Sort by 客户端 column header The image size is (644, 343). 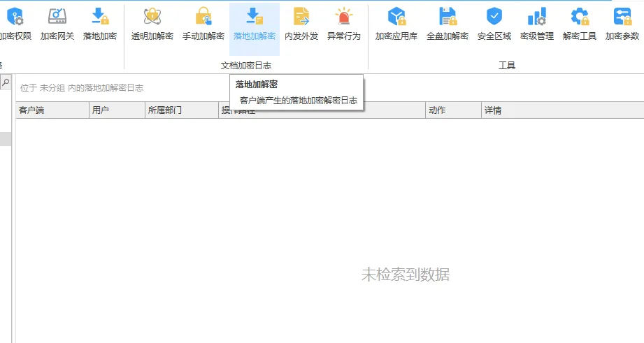52,110
